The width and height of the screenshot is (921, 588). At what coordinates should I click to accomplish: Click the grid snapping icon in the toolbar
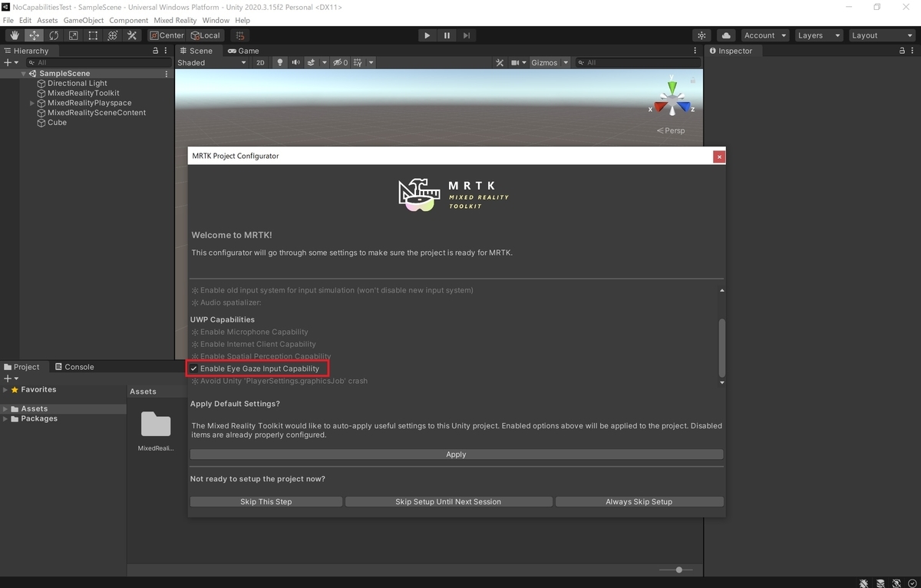(x=240, y=35)
